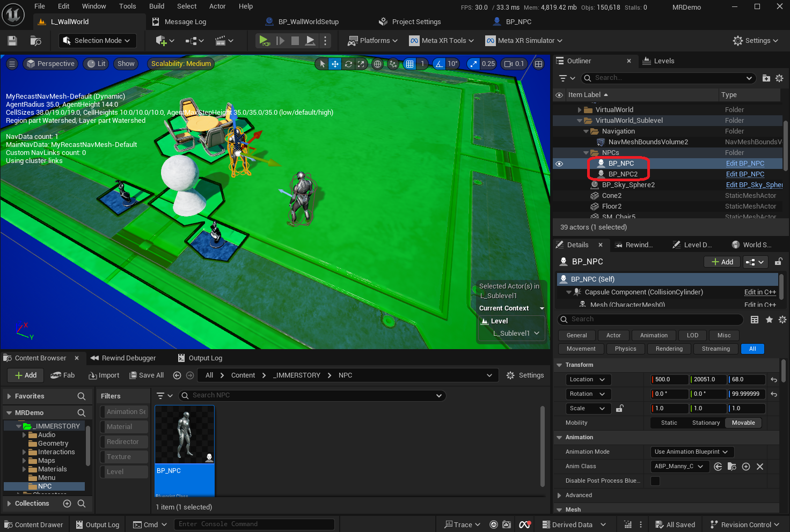Reset Location to default with the arrow icon
This screenshot has width=790, height=532.
(774, 380)
